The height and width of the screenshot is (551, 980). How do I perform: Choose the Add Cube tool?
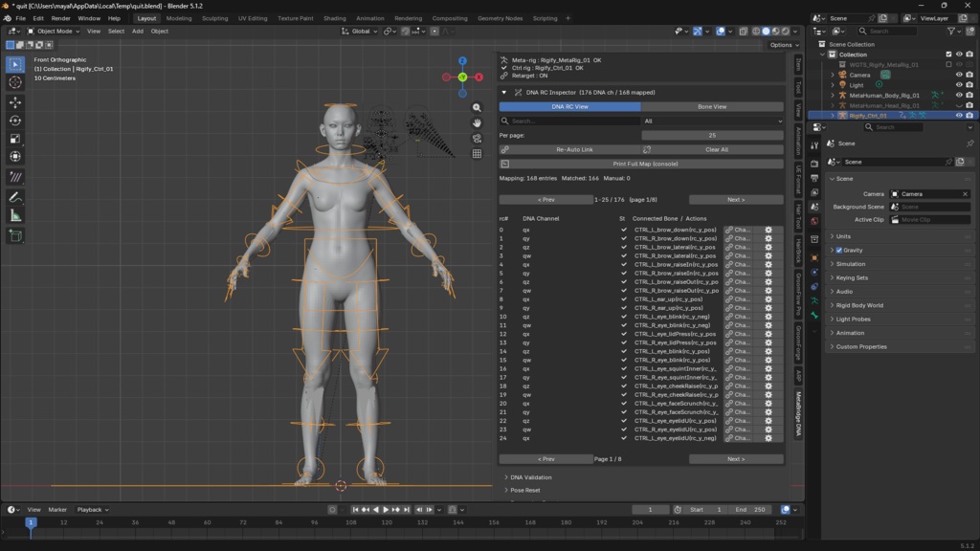click(15, 236)
